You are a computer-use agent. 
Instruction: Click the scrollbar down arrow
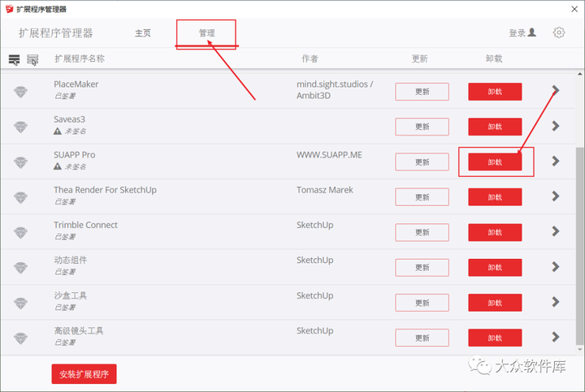[x=580, y=350]
